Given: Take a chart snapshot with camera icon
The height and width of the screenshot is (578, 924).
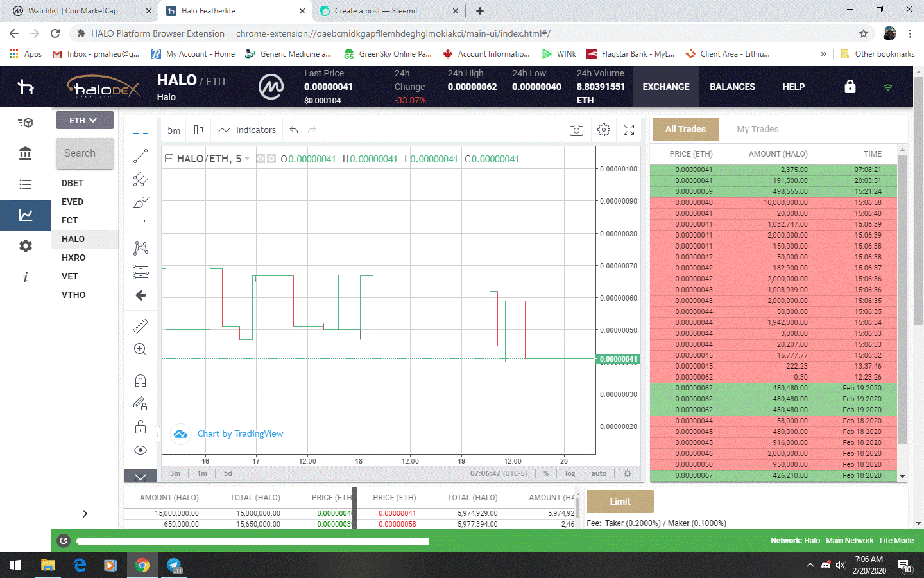Looking at the screenshot, I should (x=576, y=130).
